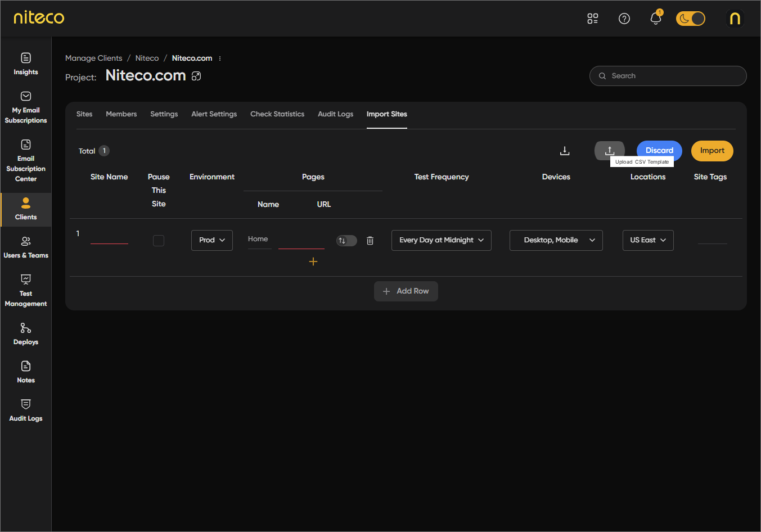Click the Import button
761x532 pixels.
click(712, 151)
